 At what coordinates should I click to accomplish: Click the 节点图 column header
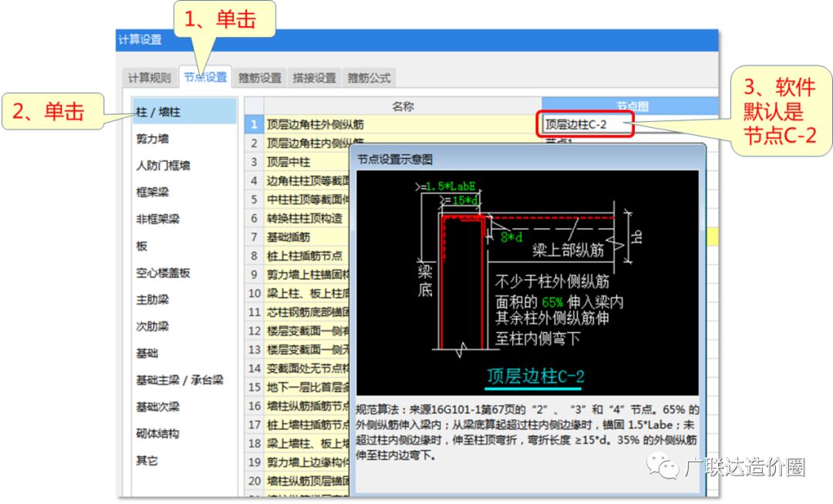pyautogui.click(x=631, y=106)
